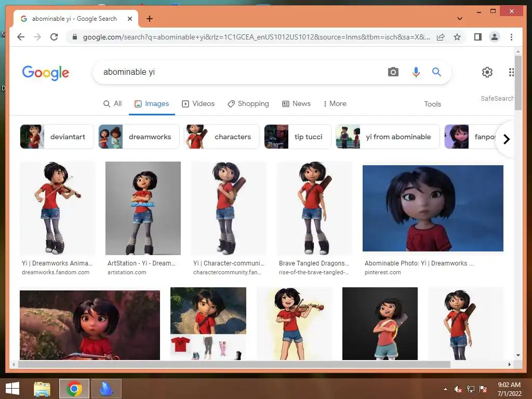Image resolution: width=532 pixels, height=399 pixels.
Task: Click dreamworks.fandom.com source link
Action: [x=56, y=272]
